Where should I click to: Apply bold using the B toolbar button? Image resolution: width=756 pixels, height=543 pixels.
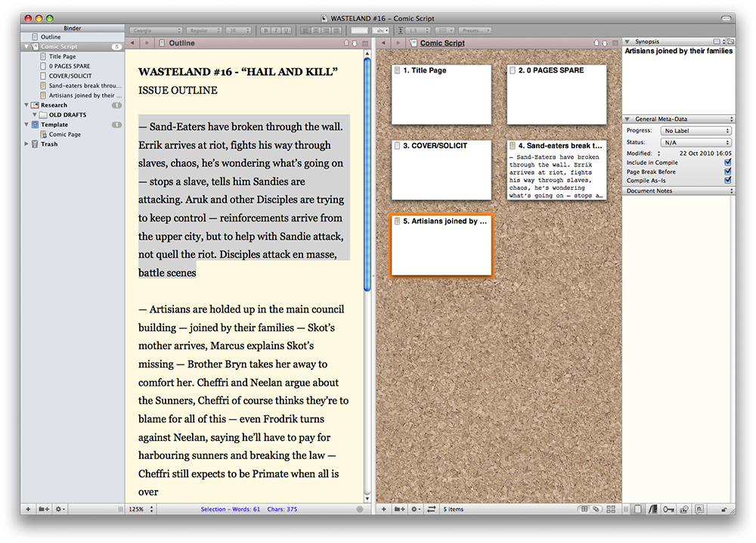pyautogui.click(x=265, y=31)
